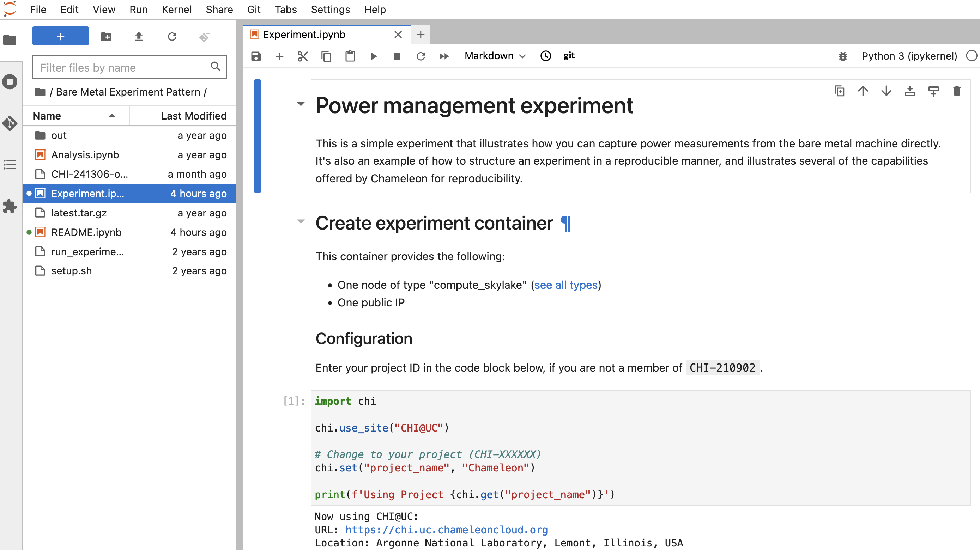Switch kernel via Python 3 (ipykernel)
980x550 pixels.
click(x=909, y=56)
